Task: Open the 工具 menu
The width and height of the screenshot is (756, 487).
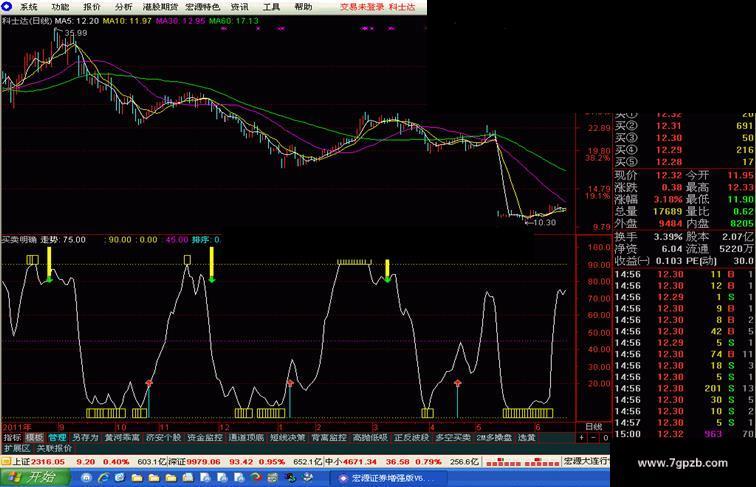Action: (x=271, y=7)
